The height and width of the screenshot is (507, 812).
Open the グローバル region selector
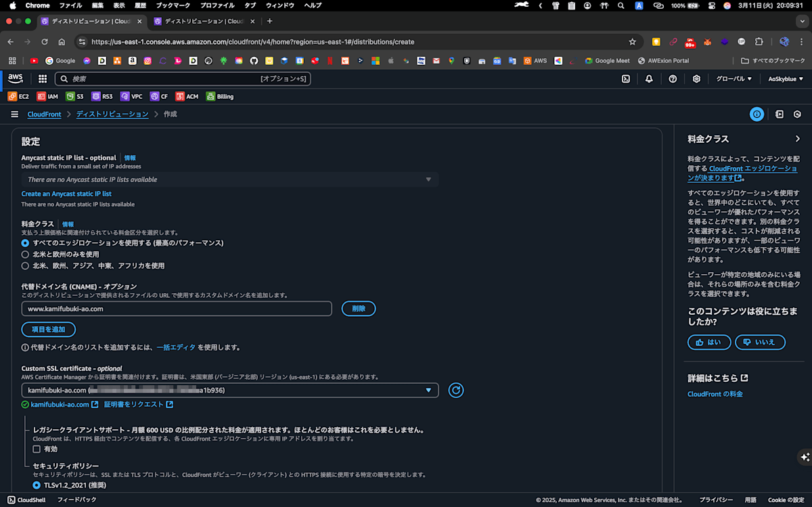coord(734,79)
